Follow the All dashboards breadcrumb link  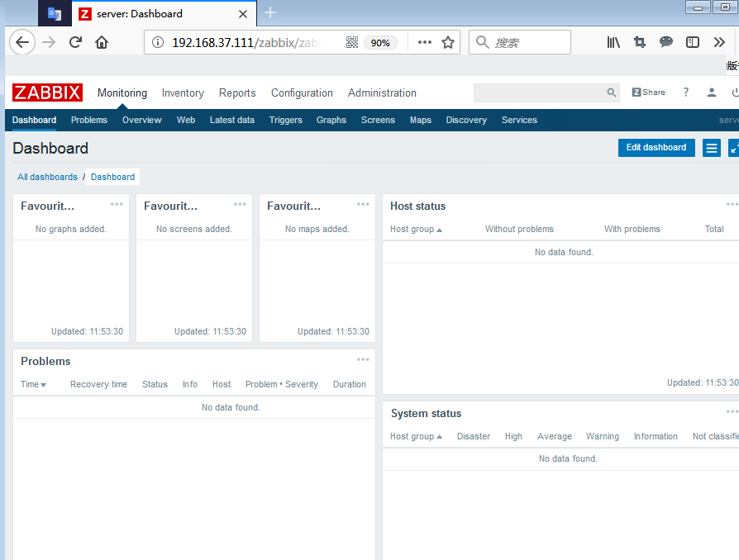tap(47, 177)
